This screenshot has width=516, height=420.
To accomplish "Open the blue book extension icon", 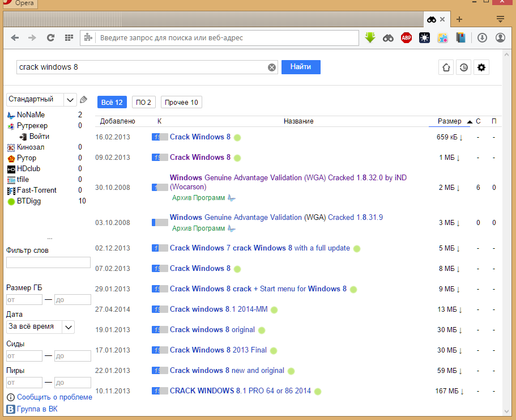I will (x=460, y=38).
